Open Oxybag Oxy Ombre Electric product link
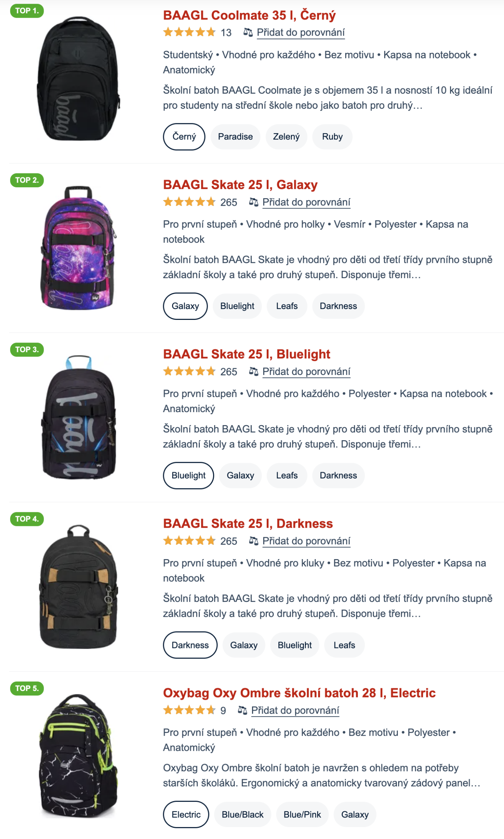This screenshot has height=839, width=504. 299,693
